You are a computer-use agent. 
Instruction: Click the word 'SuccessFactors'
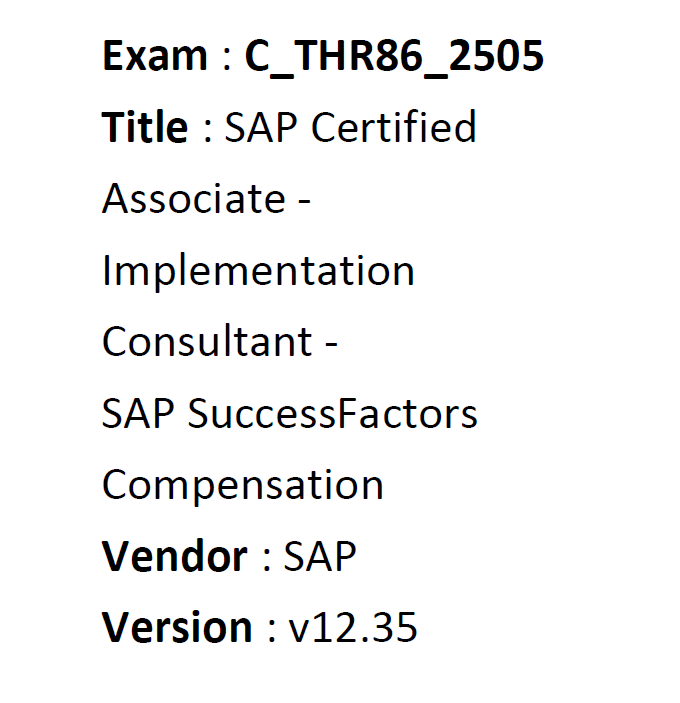333,413
